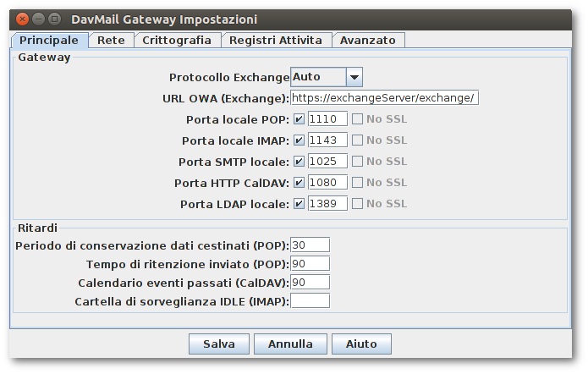The width and height of the screenshot is (588, 374).
Task: Click the empty Cartella di sorveglianza IDLE field
Action: click(310, 300)
